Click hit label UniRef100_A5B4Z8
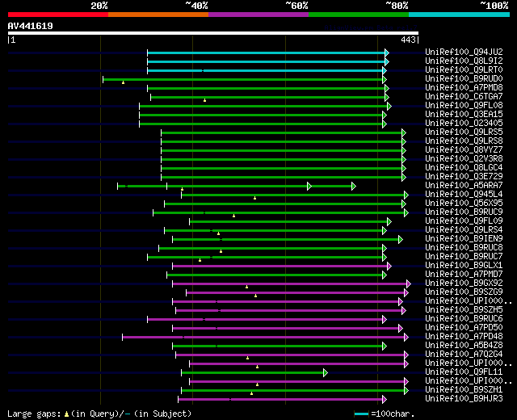The height and width of the screenshot is (420, 517). 464,346
